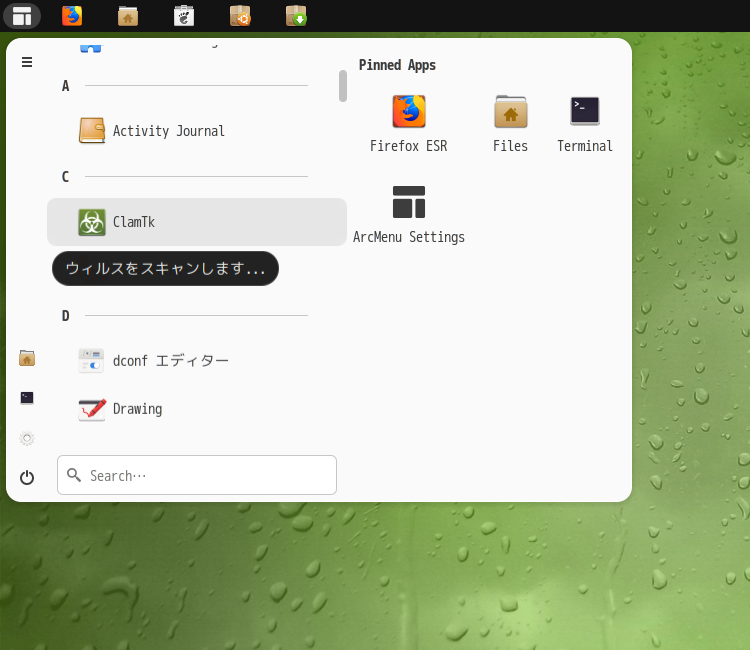The height and width of the screenshot is (650, 750).
Task: Click the Pinned Apps heading
Action: point(397,65)
